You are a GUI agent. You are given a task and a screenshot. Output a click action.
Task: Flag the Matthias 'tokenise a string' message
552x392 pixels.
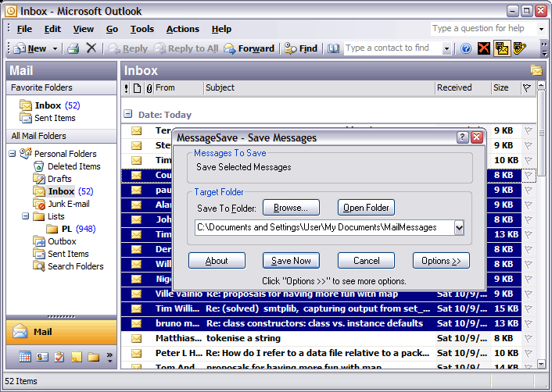tap(528, 339)
